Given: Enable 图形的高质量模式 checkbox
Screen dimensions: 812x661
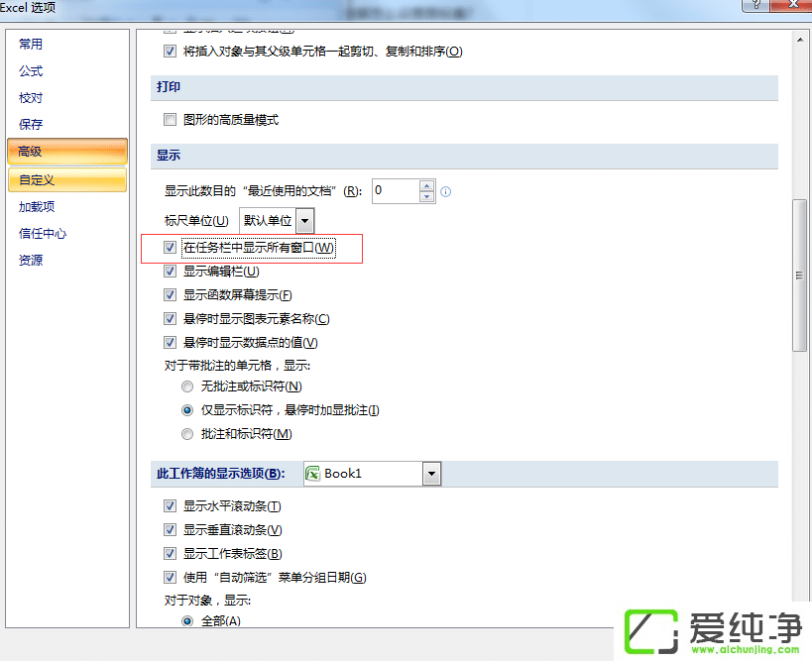Looking at the screenshot, I should point(170,120).
